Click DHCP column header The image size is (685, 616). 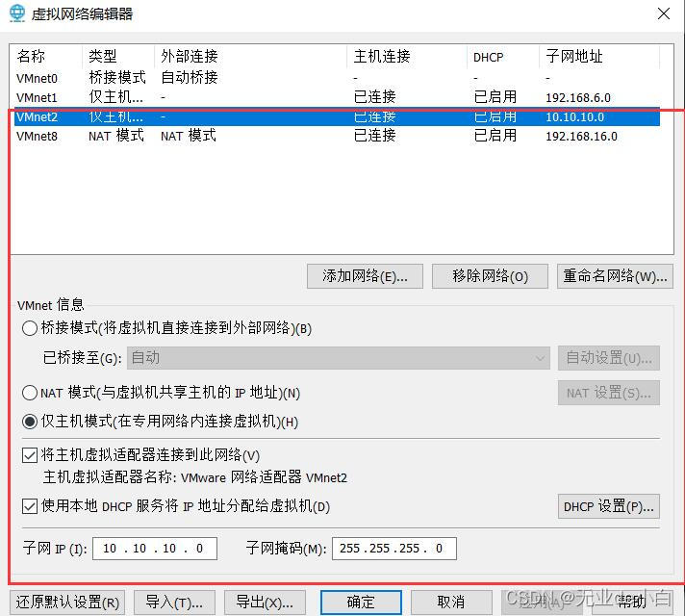503,57
